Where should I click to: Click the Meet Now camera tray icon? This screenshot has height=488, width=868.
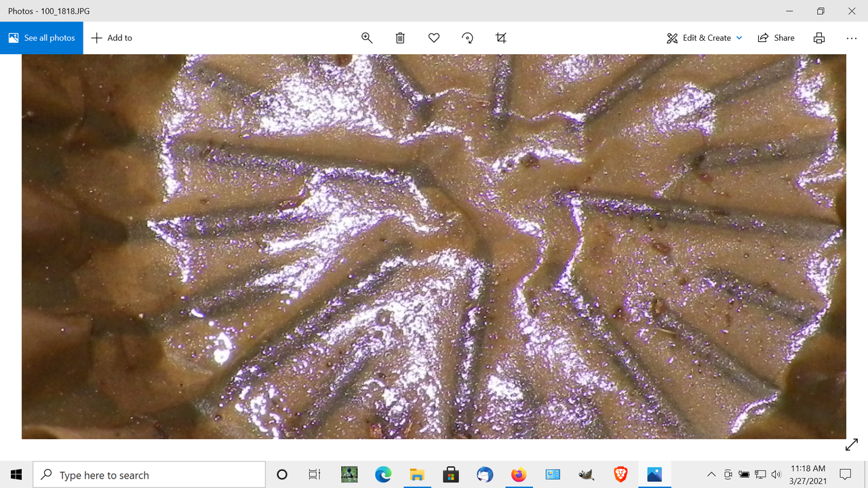pos(728,474)
